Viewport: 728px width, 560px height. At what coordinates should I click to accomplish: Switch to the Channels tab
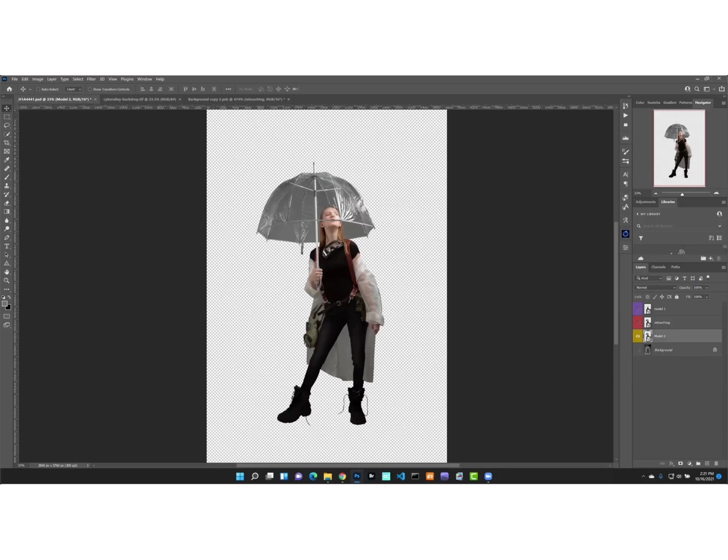click(x=659, y=267)
